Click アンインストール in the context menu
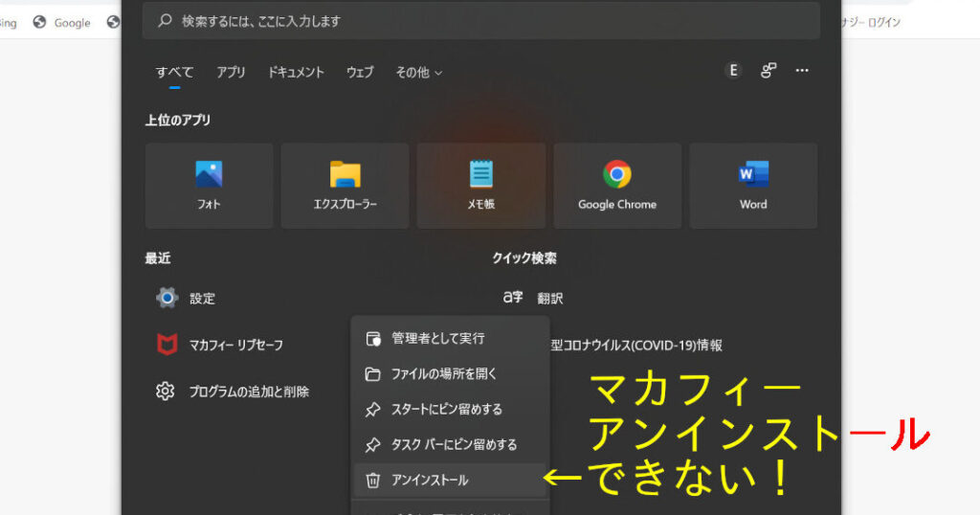 pos(430,480)
